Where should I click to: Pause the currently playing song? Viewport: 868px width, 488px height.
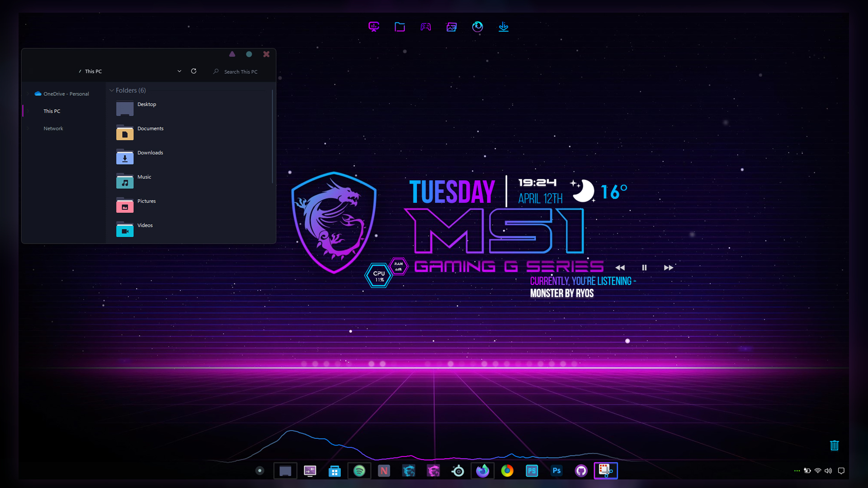(644, 267)
